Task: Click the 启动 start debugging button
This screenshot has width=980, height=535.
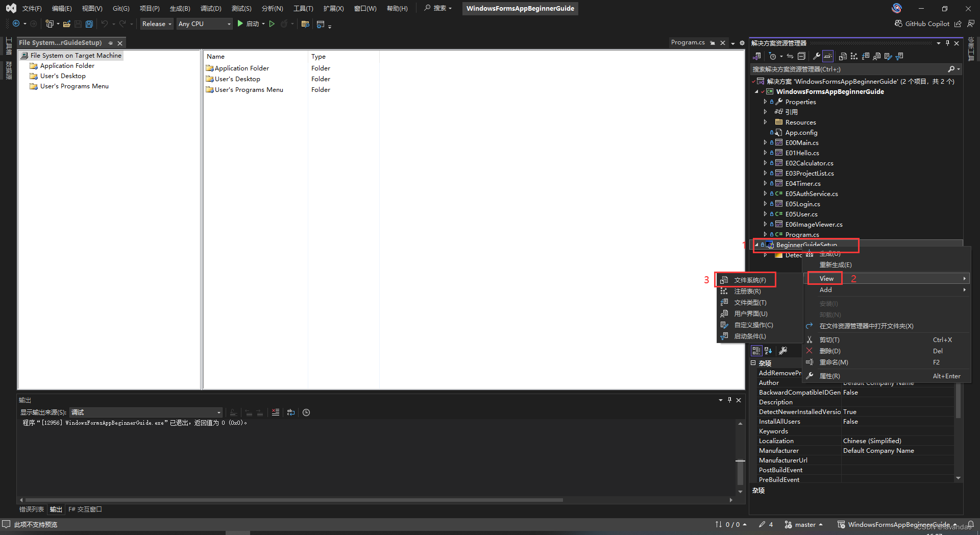Action: [x=248, y=24]
